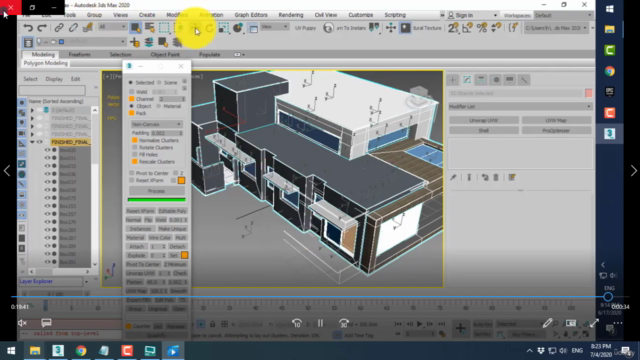The image size is (640, 360).
Task: Open the Motion panel icon
Action: click(496, 80)
